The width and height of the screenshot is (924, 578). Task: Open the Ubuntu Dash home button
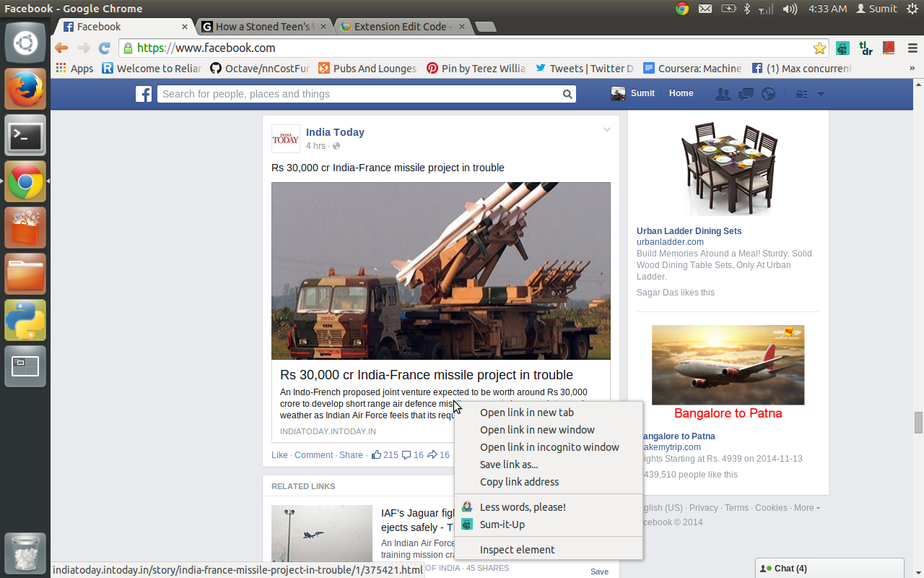pos(25,42)
